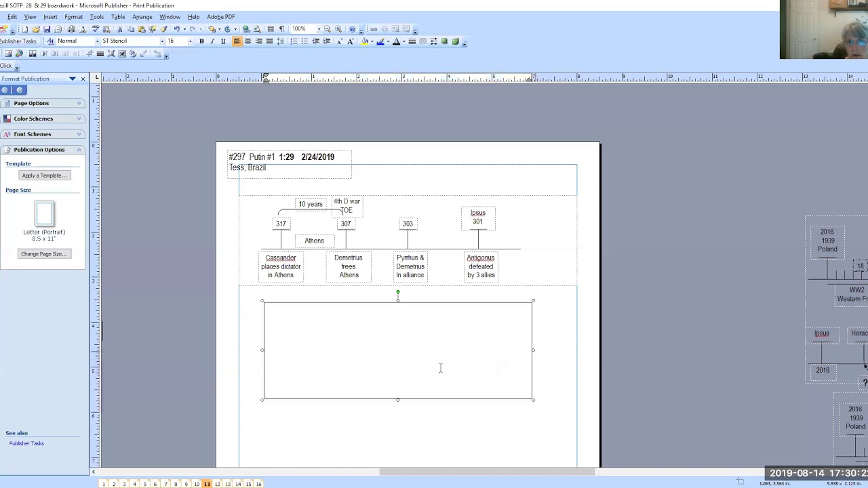This screenshot has height=488, width=868.
Task: Toggle Align Right
Action: pos(258,41)
